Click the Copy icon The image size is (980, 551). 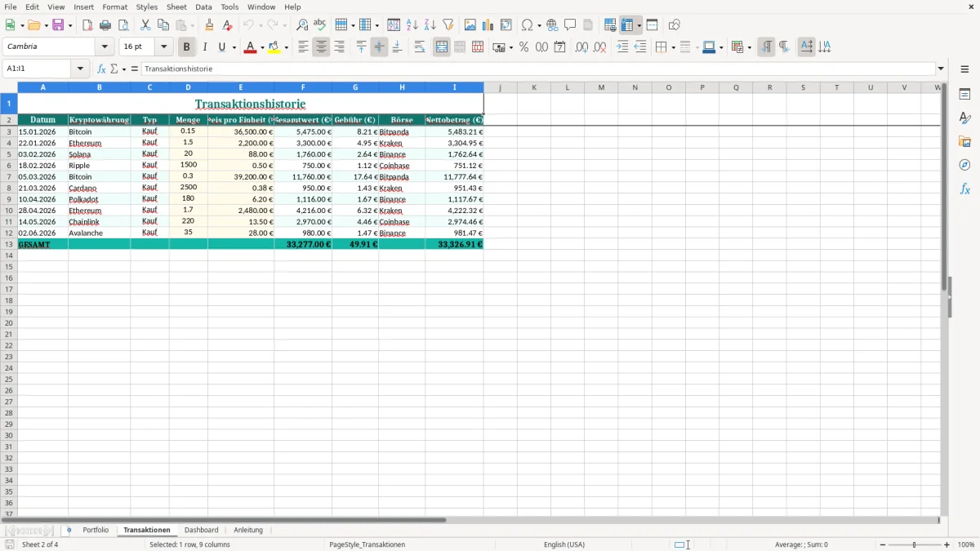[163, 25]
